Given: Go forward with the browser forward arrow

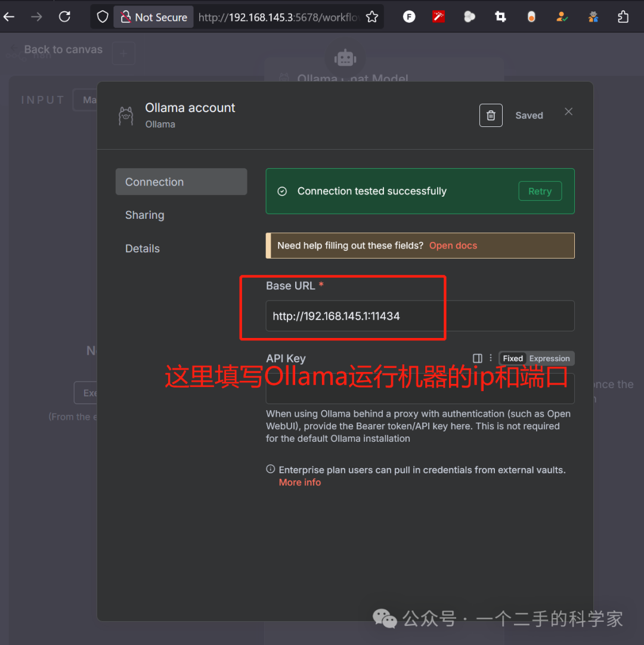Looking at the screenshot, I should pyautogui.click(x=36, y=17).
